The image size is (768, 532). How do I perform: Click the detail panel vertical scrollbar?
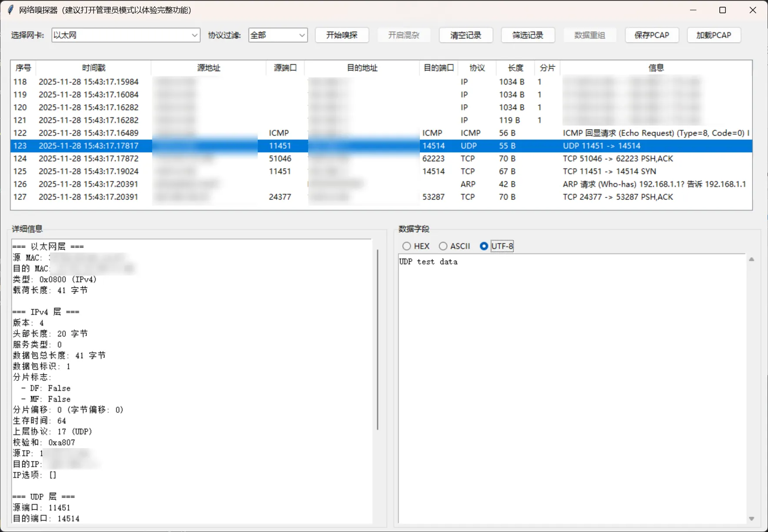(x=377, y=339)
